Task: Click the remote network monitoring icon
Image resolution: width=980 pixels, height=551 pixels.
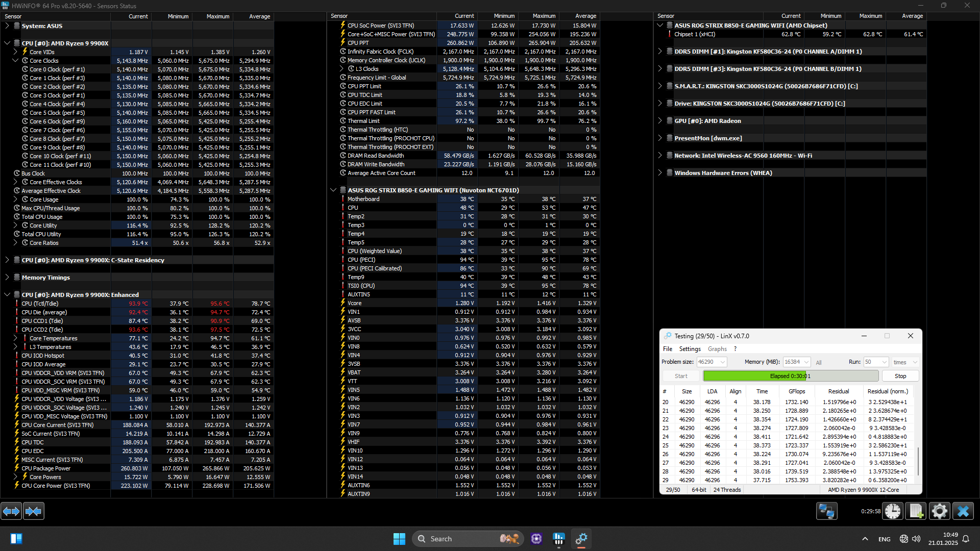Action: pyautogui.click(x=826, y=511)
